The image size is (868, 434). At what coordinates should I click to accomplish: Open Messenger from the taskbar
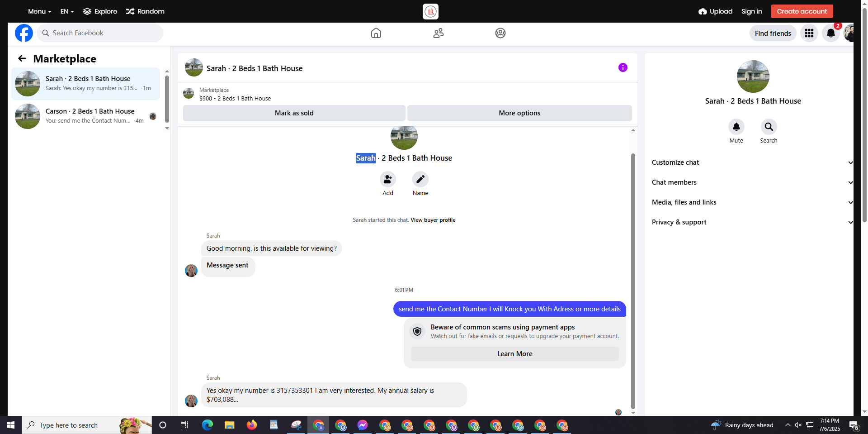pyautogui.click(x=362, y=425)
